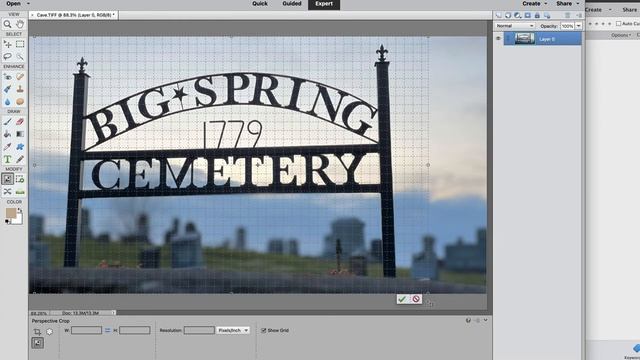The width and height of the screenshot is (640, 360).
Task: Click the layer Opacity value field
Action: (567, 26)
